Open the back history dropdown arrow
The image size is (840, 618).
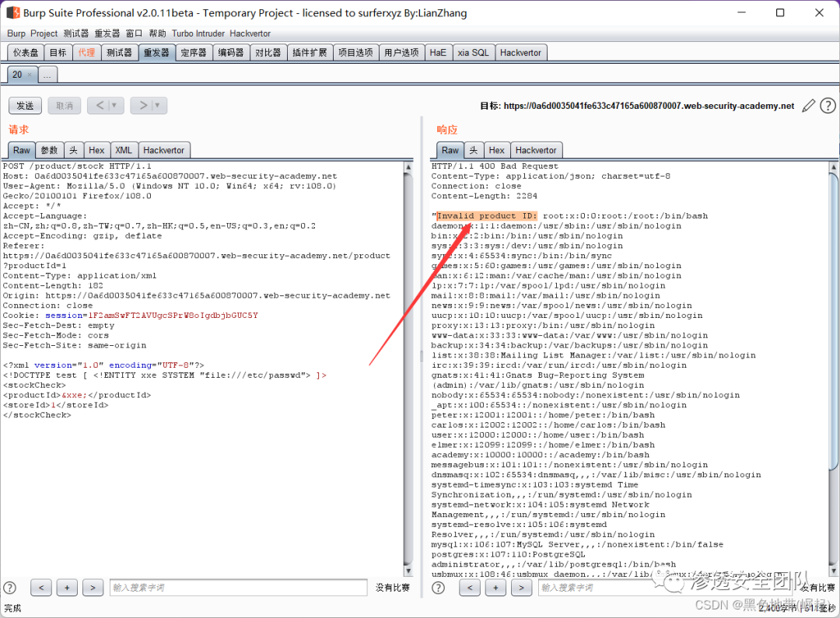click(114, 106)
